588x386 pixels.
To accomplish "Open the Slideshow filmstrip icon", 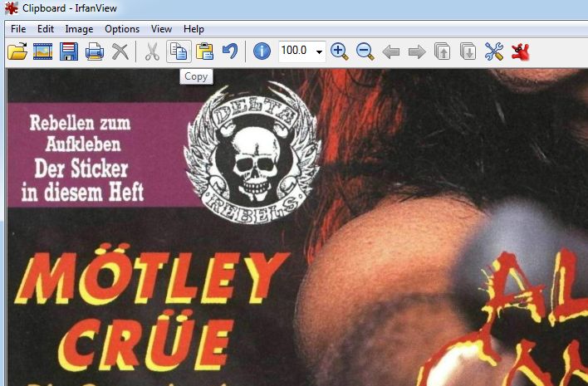I will 42,51.
